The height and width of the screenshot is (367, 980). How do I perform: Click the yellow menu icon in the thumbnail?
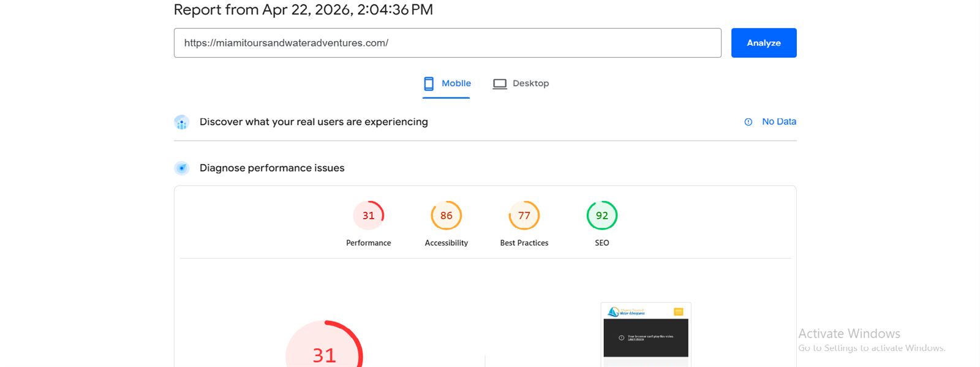pos(678,312)
